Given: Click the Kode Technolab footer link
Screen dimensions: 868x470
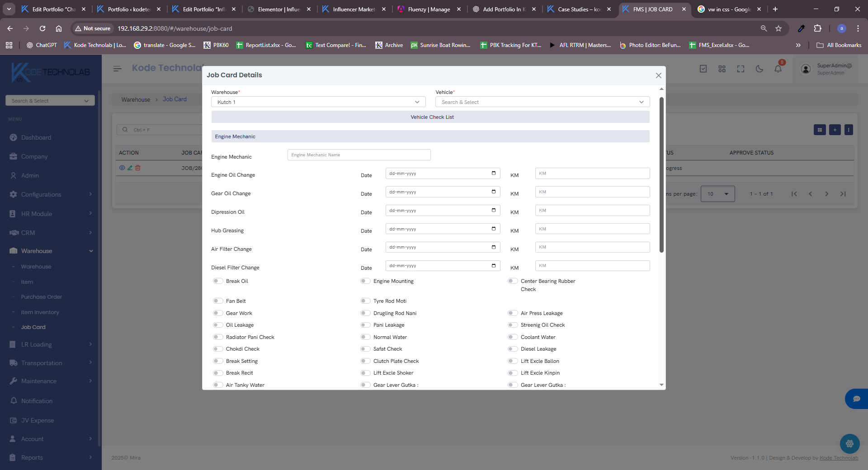Looking at the screenshot, I should [x=839, y=458].
